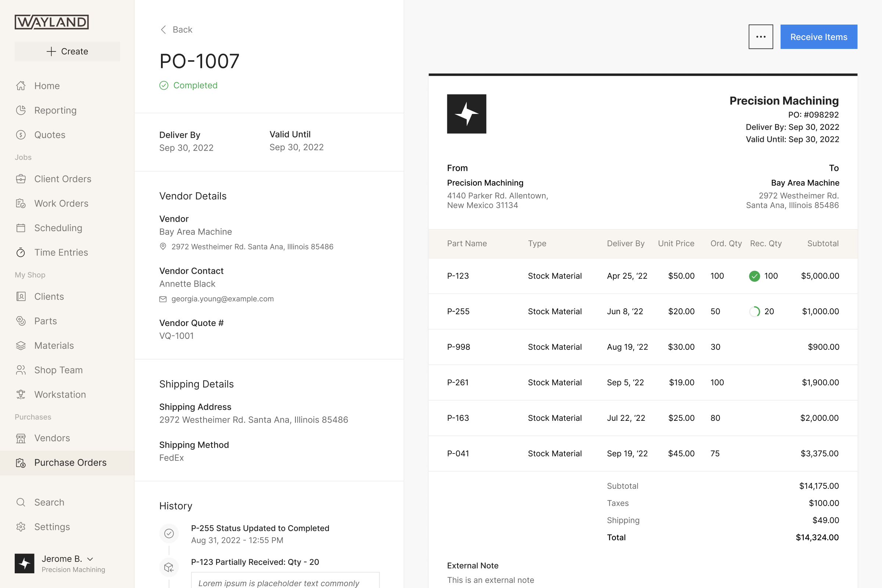Expand the Jerome B. account menu
Viewport: 882px width, 588px height.
click(x=90, y=559)
